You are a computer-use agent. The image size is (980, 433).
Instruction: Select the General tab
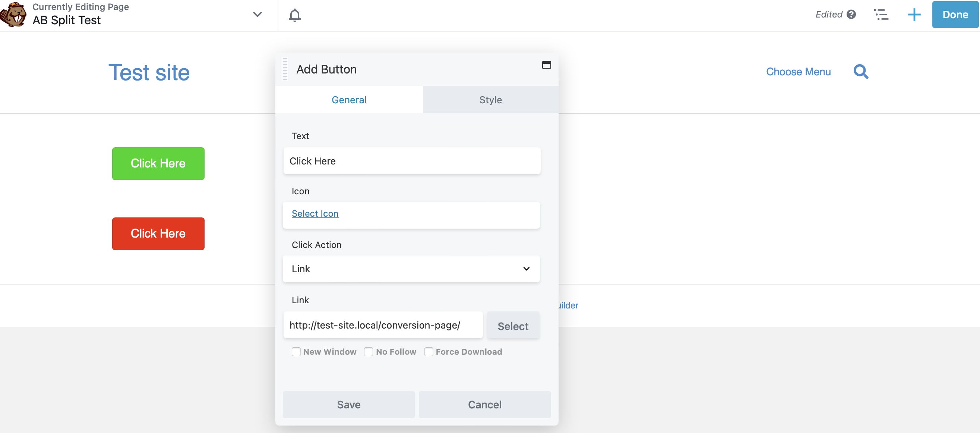349,100
